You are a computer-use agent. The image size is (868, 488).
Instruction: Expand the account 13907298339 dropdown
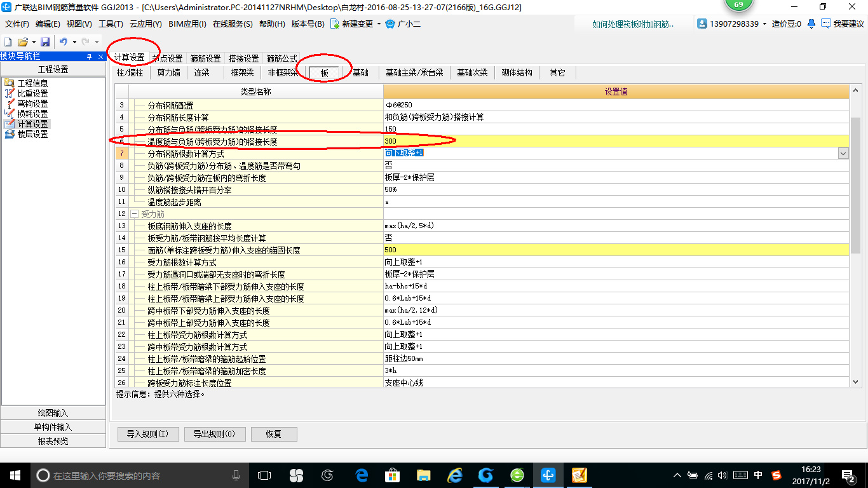765,24
